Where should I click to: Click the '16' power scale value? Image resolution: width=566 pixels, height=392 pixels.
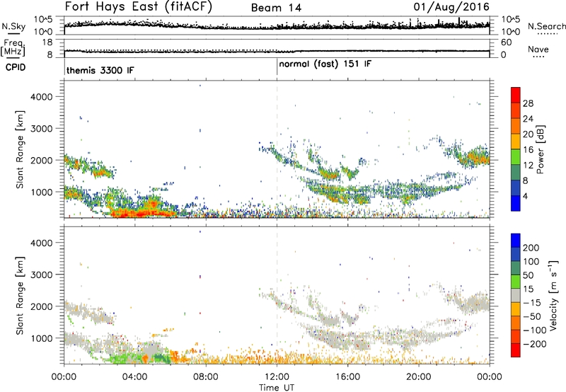pos(528,150)
